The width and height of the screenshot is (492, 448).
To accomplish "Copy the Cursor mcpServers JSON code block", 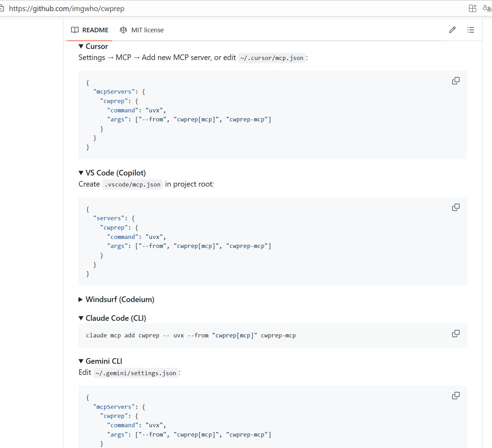I will pos(456,81).
